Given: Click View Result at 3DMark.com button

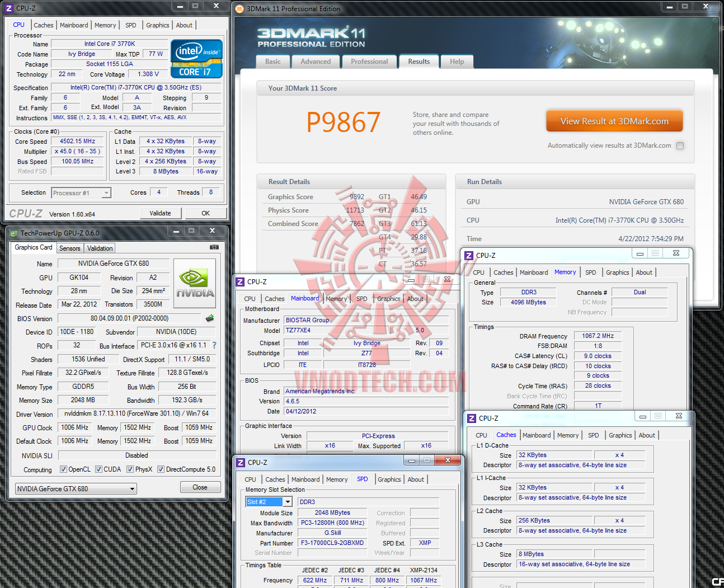Looking at the screenshot, I should [614, 121].
